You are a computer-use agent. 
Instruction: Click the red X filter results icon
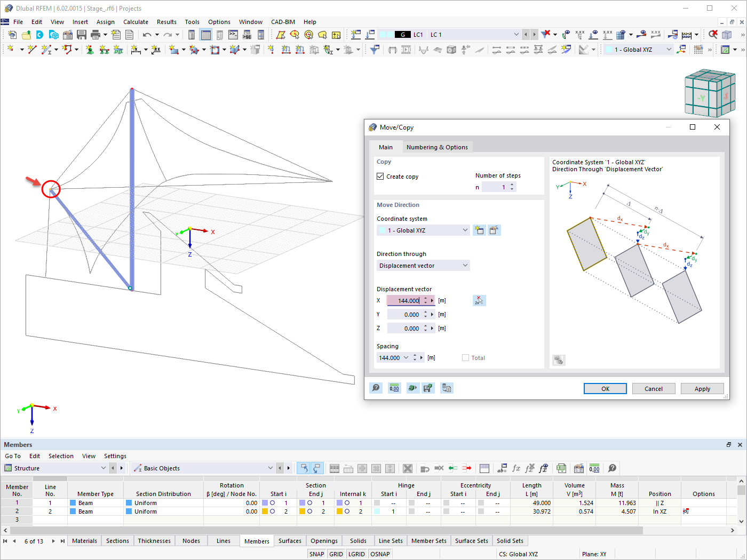pyautogui.click(x=545, y=35)
